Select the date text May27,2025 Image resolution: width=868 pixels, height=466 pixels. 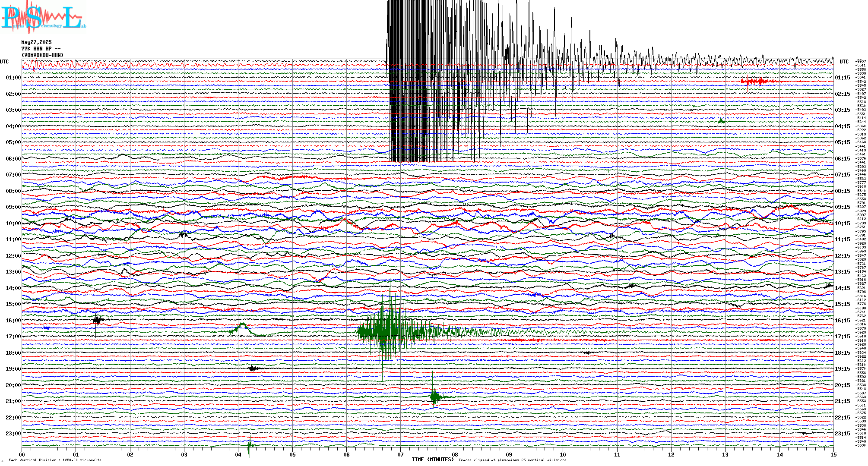(x=36, y=42)
